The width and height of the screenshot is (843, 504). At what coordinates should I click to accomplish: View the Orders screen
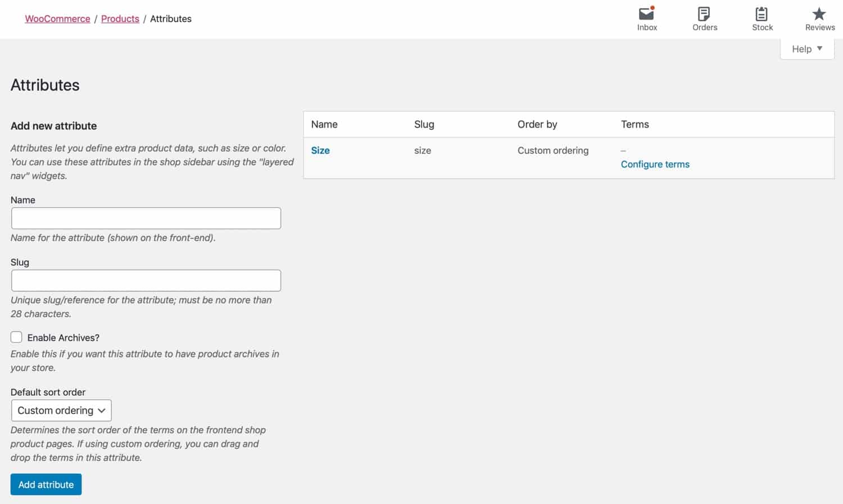tap(704, 19)
